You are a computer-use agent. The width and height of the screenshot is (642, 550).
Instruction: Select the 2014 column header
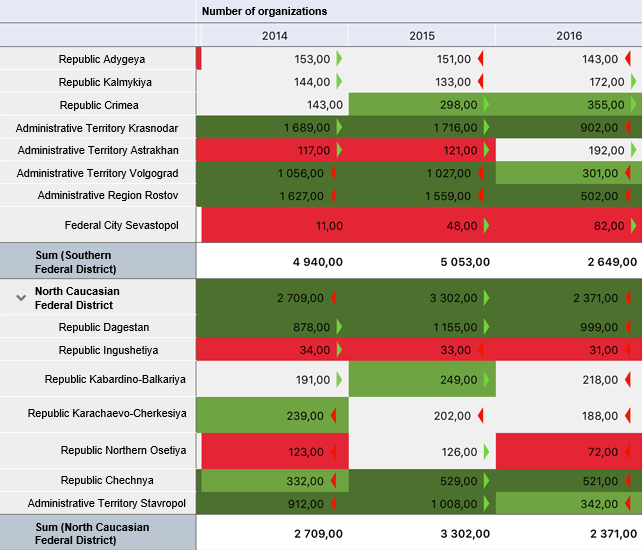point(275,36)
